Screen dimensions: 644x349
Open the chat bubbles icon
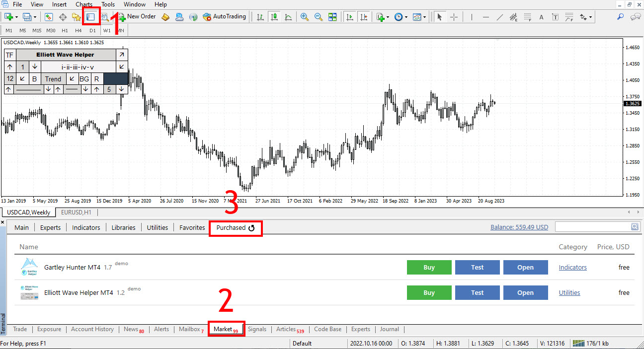pos(635,17)
